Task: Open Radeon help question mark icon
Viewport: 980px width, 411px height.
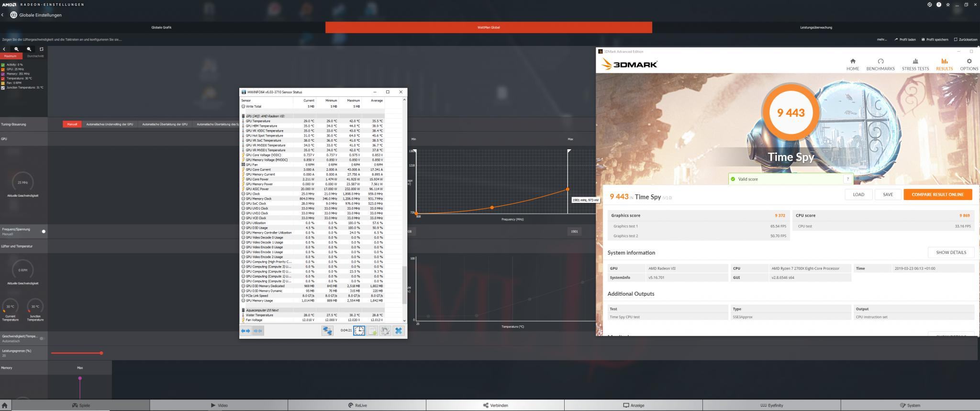Action: click(939, 5)
